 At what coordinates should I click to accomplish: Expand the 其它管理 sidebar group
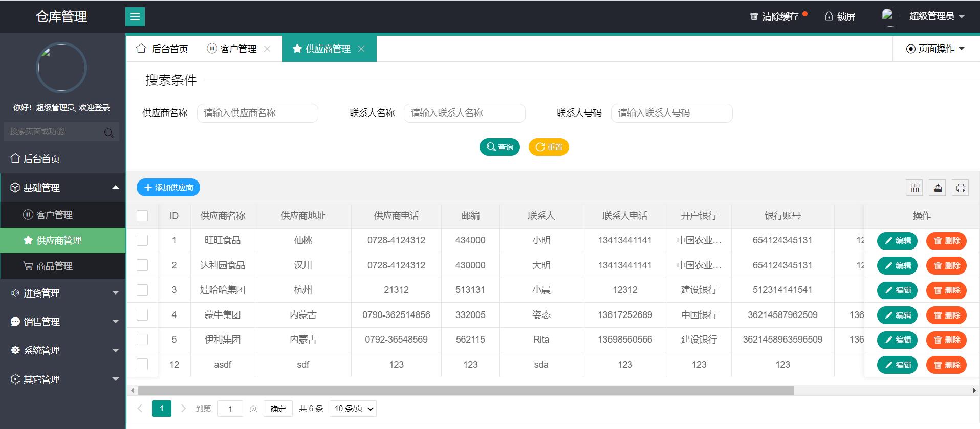click(x=62, y=379)
